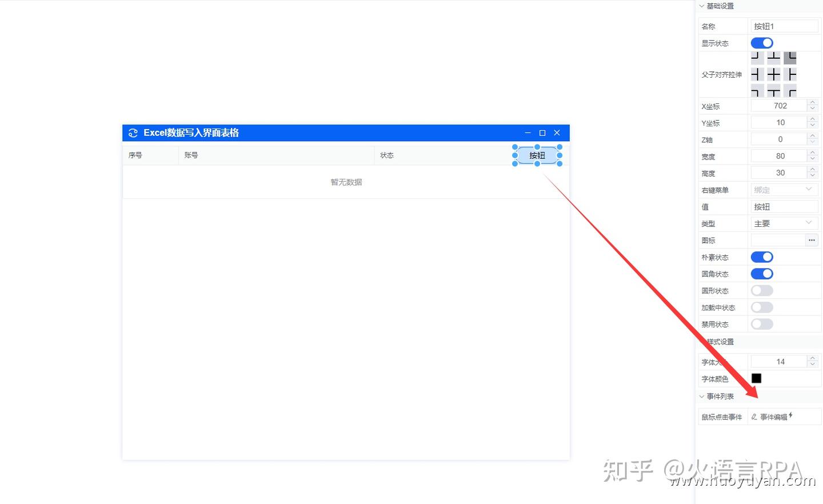This screenshot has width=823, height=504.
Task: Decrease the X坐标 value with down arrow
Action: (x=813, y=109)
